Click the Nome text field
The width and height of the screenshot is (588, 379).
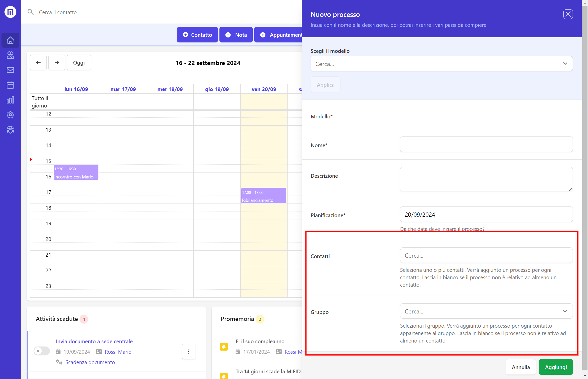pos(486,144)
